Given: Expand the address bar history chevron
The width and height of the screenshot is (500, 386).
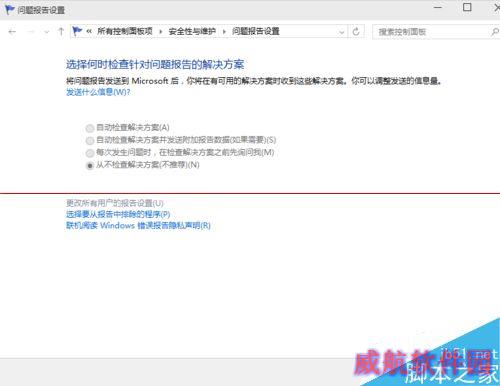Looking at the screenshot, I should (341, 32).
